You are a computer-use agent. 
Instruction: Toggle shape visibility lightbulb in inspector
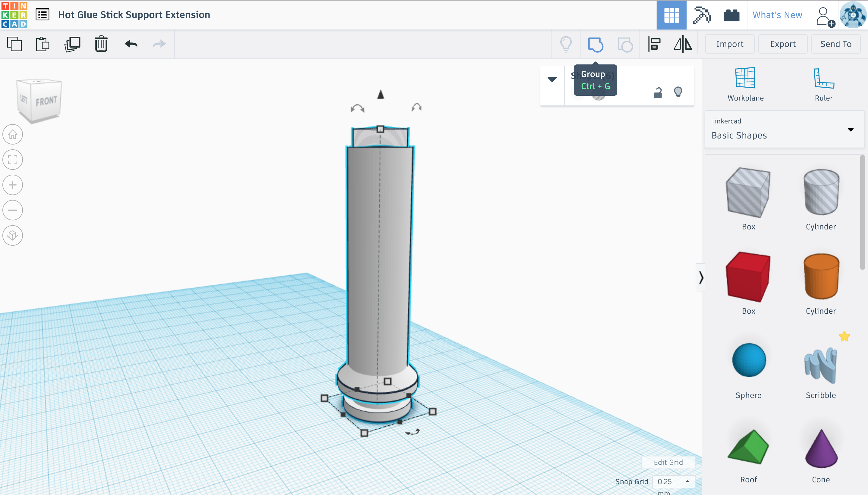point(678,92)
